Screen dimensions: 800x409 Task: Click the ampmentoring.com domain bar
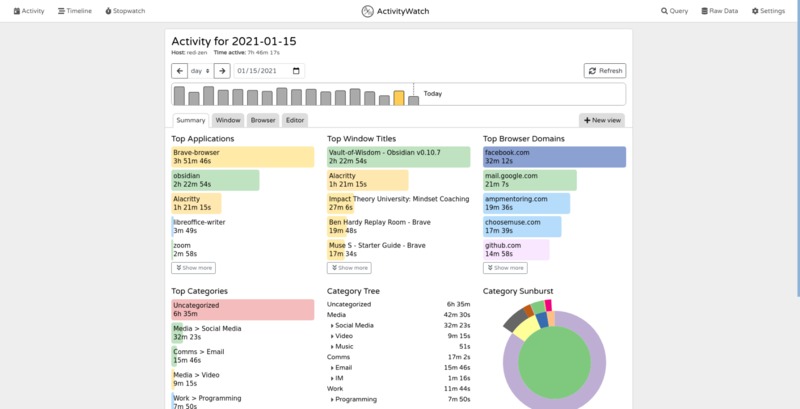point(527,203)
